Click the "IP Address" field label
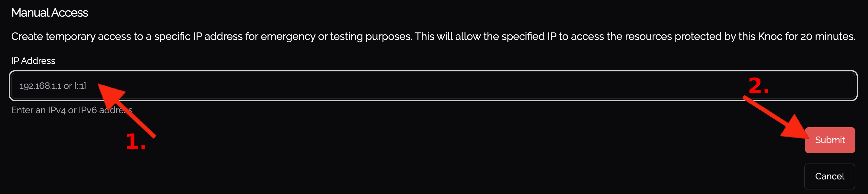 point(33,61)
